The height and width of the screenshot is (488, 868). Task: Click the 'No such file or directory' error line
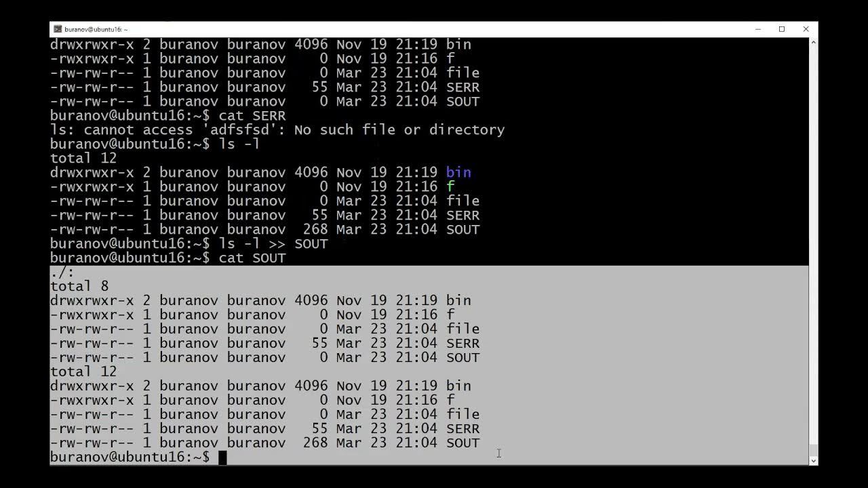(x=277, y=130)
